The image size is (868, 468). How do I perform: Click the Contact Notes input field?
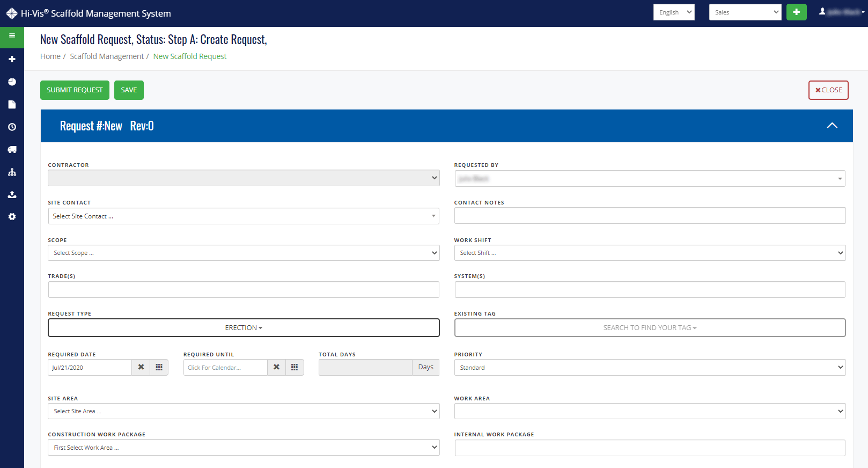(650, 216)
